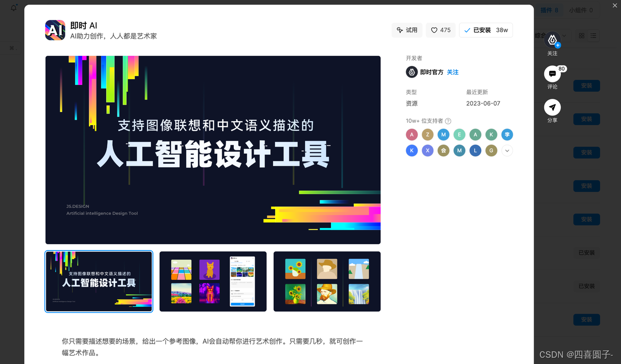Click the question mark icon beside 位支持者
The width and height of the screenshot is (621, 364).
[x=448, y=121]
